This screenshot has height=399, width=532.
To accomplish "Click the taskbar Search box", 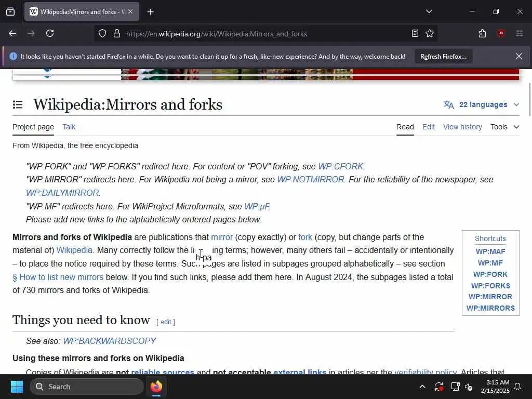I will pos(87,387).
